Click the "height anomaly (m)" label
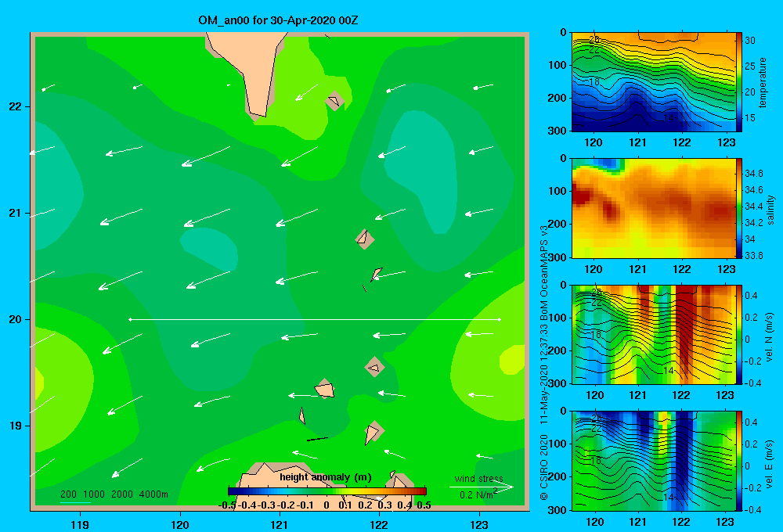This screenshot has width=783, height=532. point(326,477)
